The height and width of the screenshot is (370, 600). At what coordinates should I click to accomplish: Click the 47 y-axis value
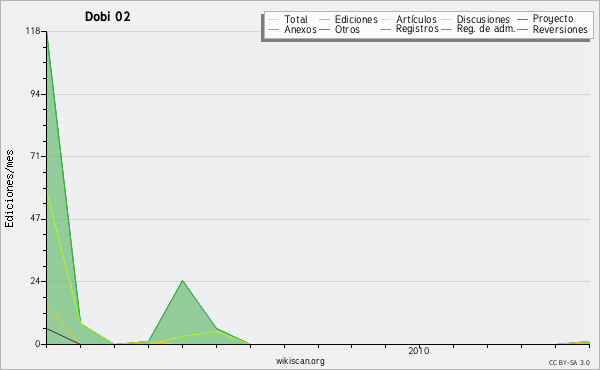[36, 219]
